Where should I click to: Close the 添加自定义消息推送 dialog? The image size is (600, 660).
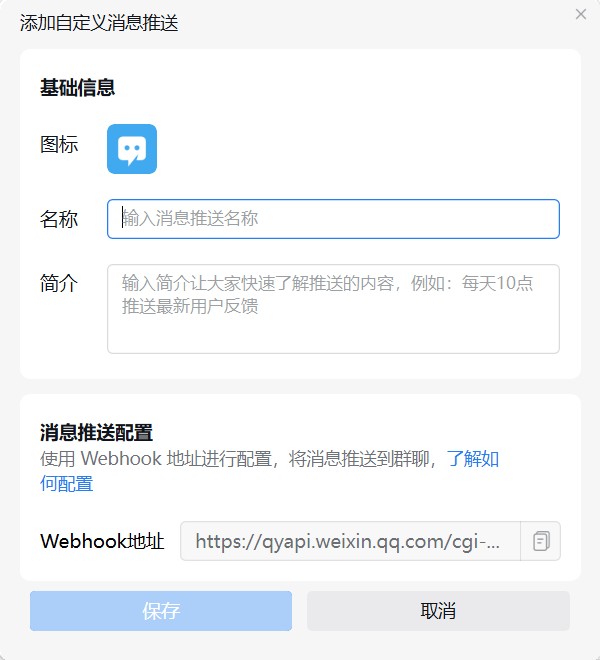581,14
